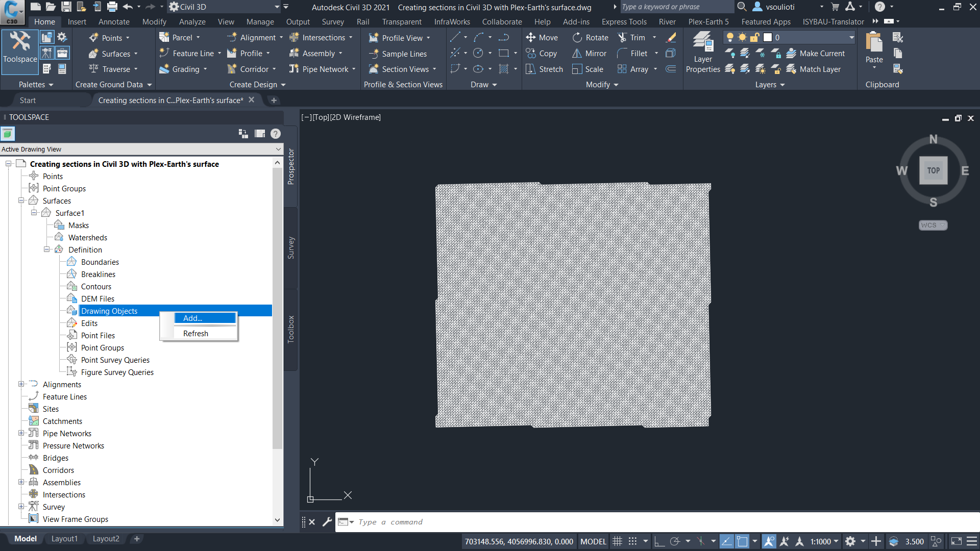Expand the Alignments tree node

coord(21,384)
